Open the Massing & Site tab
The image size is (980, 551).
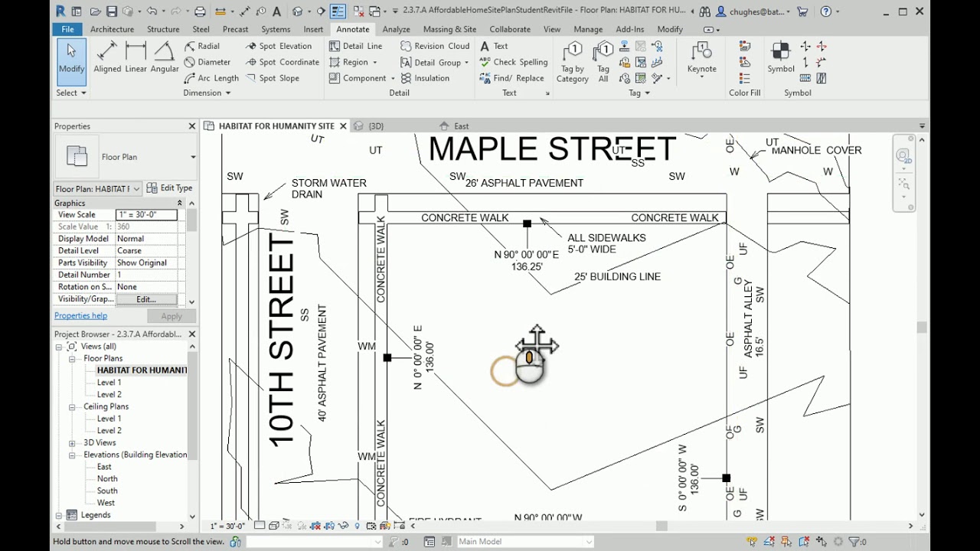coord(449,29)
